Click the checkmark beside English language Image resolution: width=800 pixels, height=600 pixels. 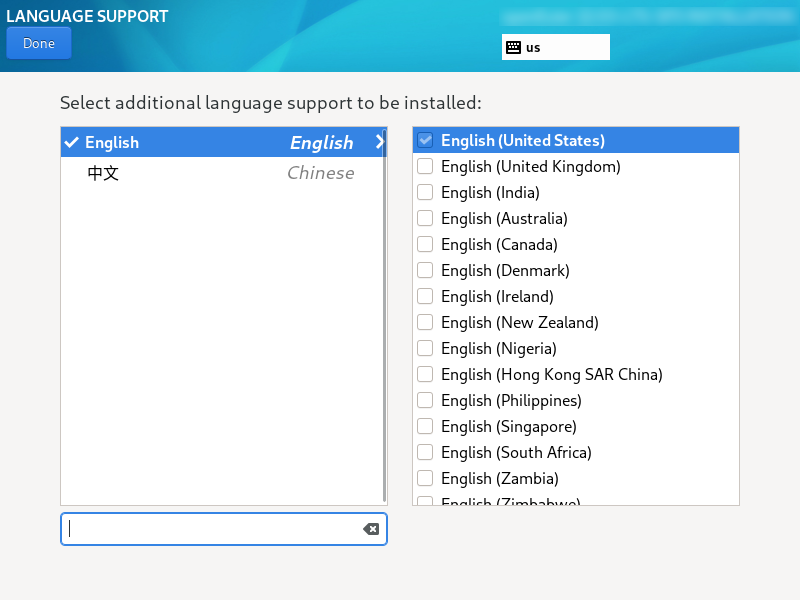(x=71, y=142)
